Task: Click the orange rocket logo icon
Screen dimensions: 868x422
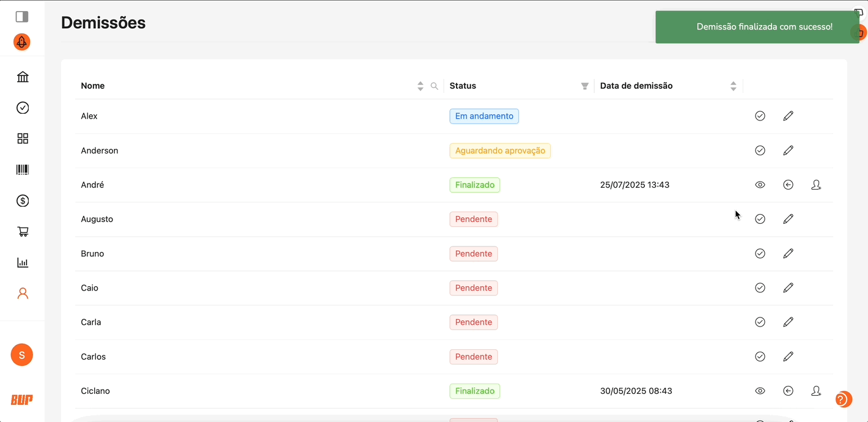Action: tap(22, 42)
